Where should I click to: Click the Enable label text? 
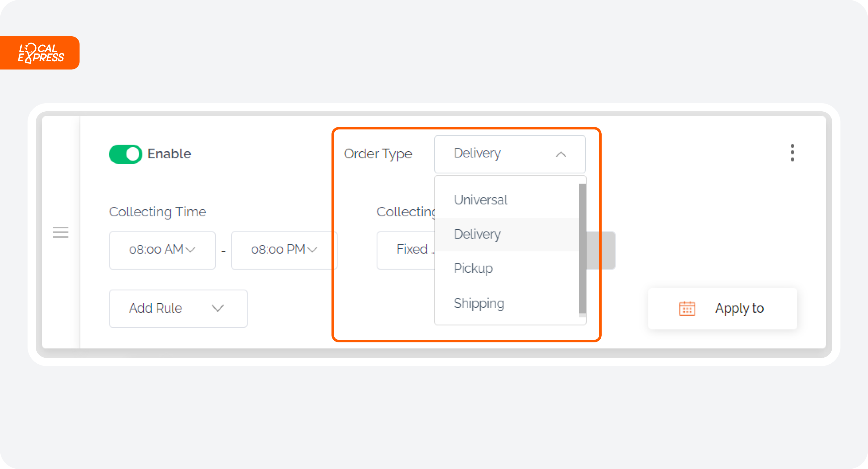tap(169, 154)
